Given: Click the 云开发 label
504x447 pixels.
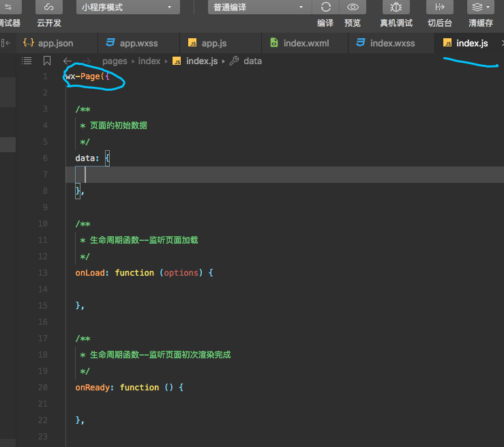Looking at the screenshot, I should coord(49,23).
